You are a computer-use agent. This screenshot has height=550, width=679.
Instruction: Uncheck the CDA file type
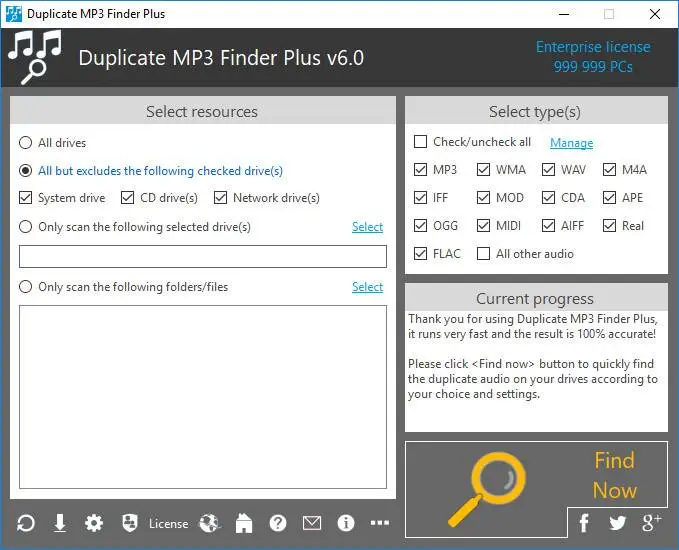click(x=548, y=197)
